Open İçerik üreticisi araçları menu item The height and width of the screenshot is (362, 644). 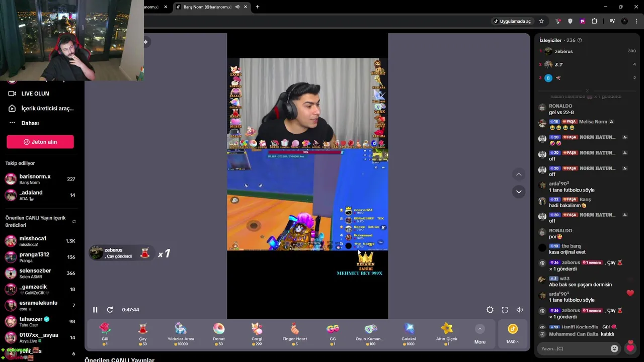(x=40, y=108)
